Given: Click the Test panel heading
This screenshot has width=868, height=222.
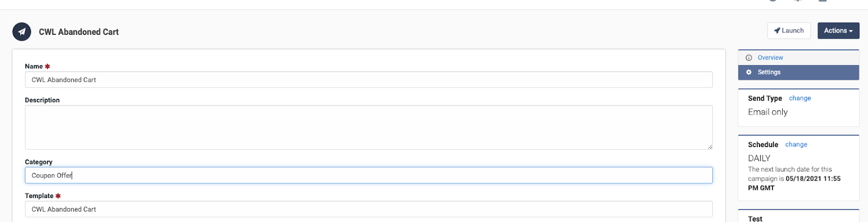Looking at the screenshot, I should [x=755, y=219].
